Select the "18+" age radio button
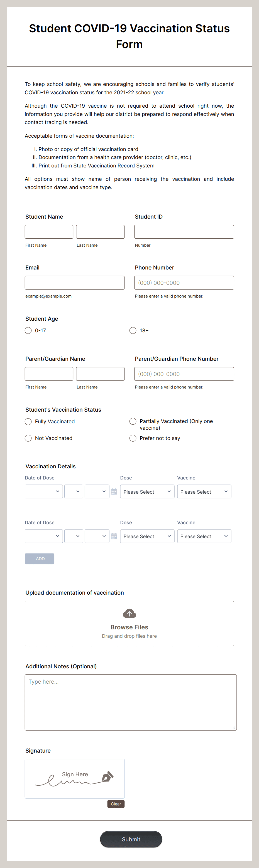The height and width of the screenshot is (868, 259). (x=133, y=331)
